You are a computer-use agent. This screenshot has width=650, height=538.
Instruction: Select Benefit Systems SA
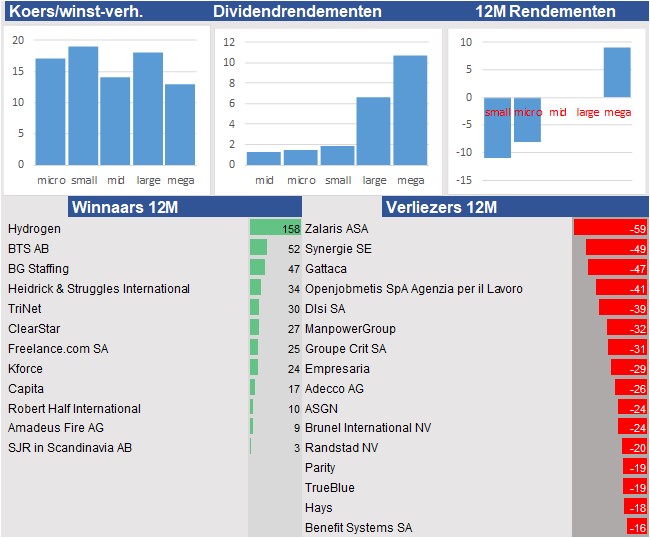[x=359, y=528]
